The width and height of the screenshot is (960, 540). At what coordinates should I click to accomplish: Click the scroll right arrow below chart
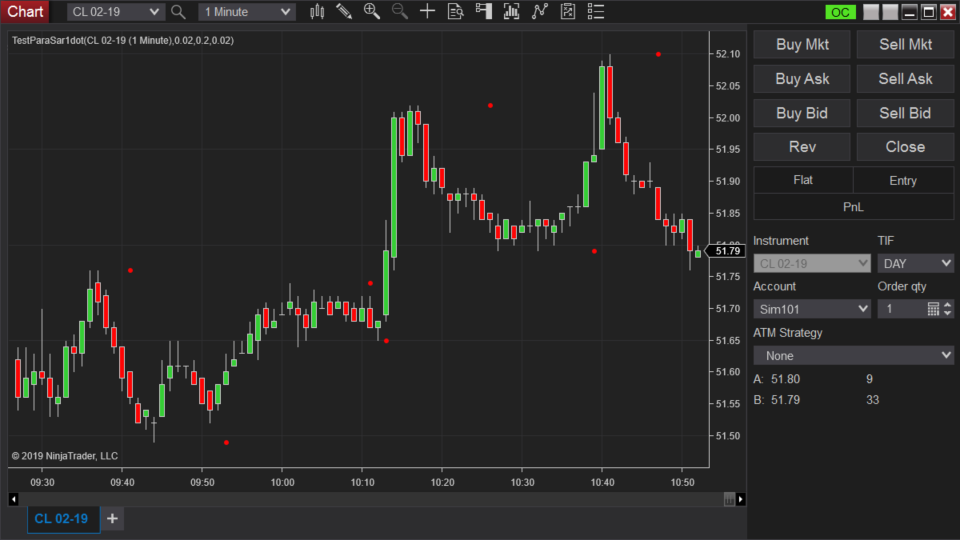coord(741,500)
